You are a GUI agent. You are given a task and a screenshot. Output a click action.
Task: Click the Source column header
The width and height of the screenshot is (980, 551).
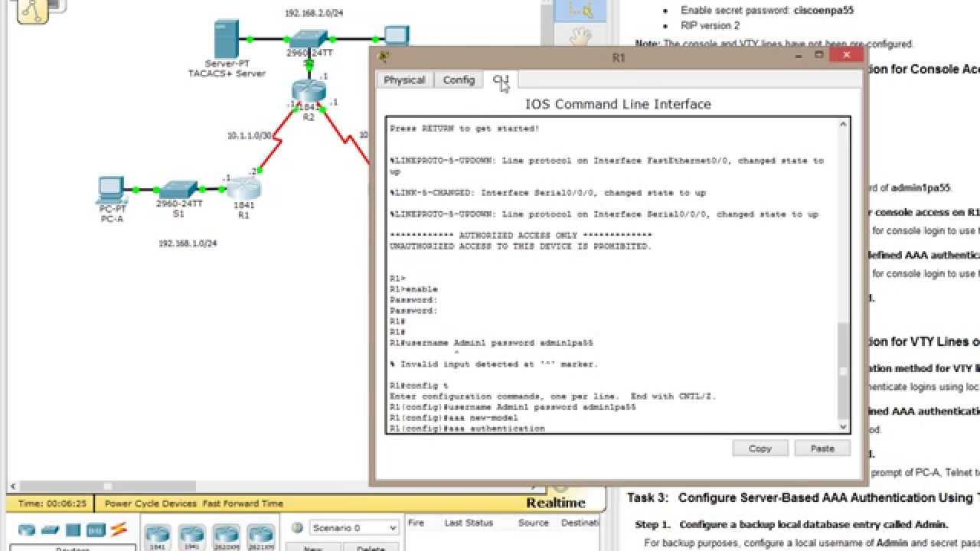tap(533, 523)
